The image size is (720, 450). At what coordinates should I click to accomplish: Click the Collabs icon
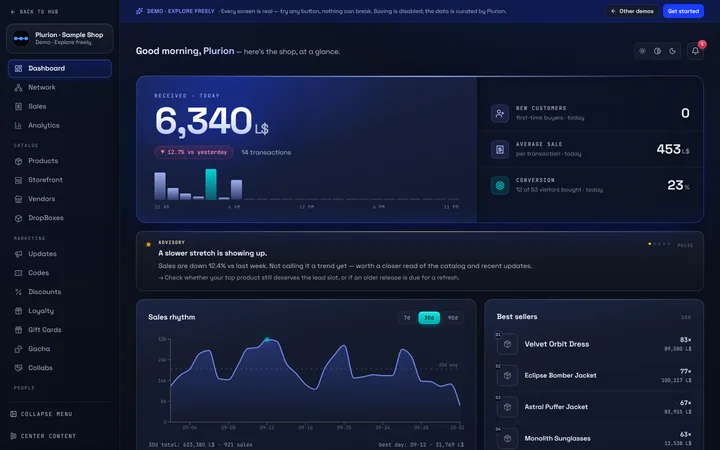pos(18,368)
